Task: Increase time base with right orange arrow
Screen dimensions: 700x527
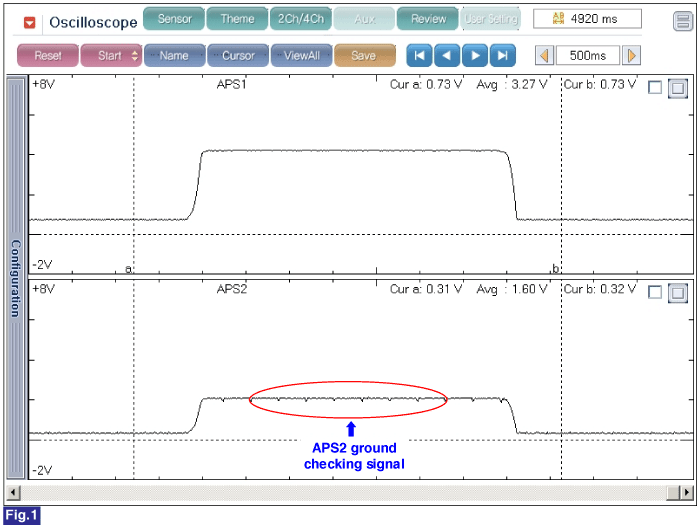Action: click(x=632, y=56)
